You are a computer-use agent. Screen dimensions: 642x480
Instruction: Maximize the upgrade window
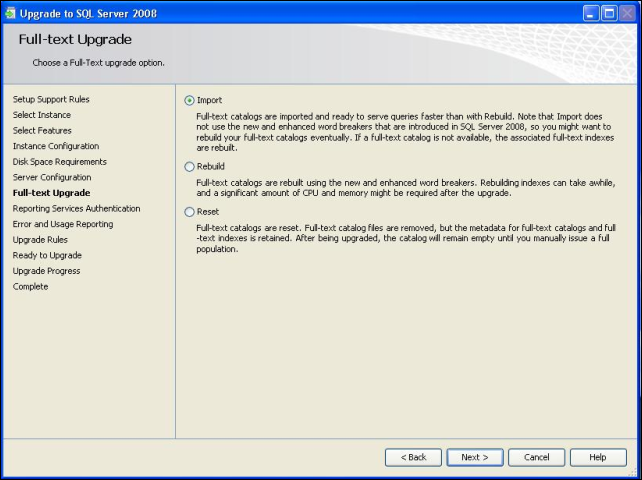click(609, 14)
